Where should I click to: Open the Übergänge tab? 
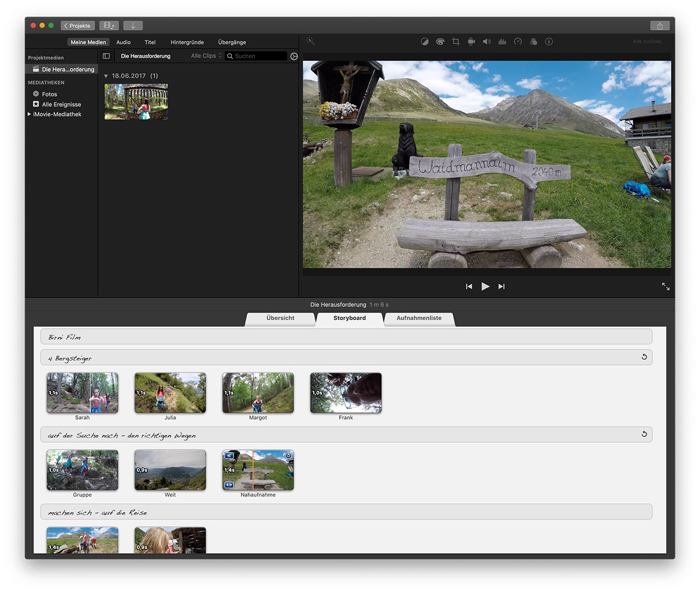coord(232,42)
